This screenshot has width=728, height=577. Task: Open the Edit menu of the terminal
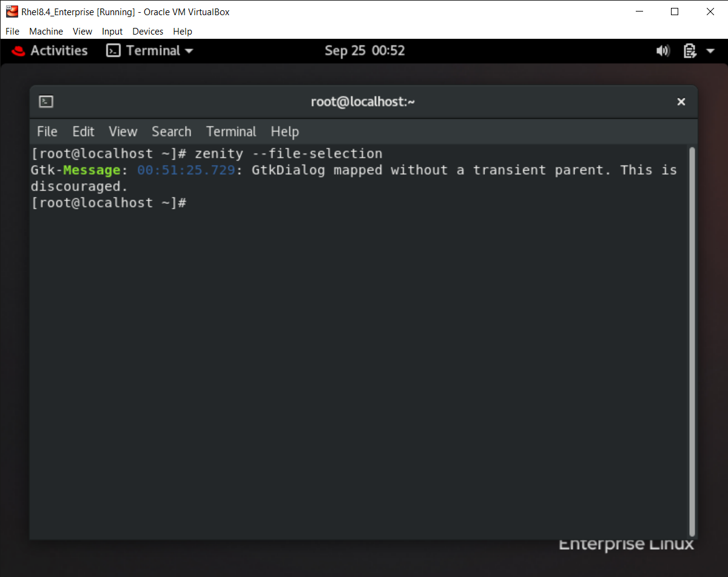[83, 132]
